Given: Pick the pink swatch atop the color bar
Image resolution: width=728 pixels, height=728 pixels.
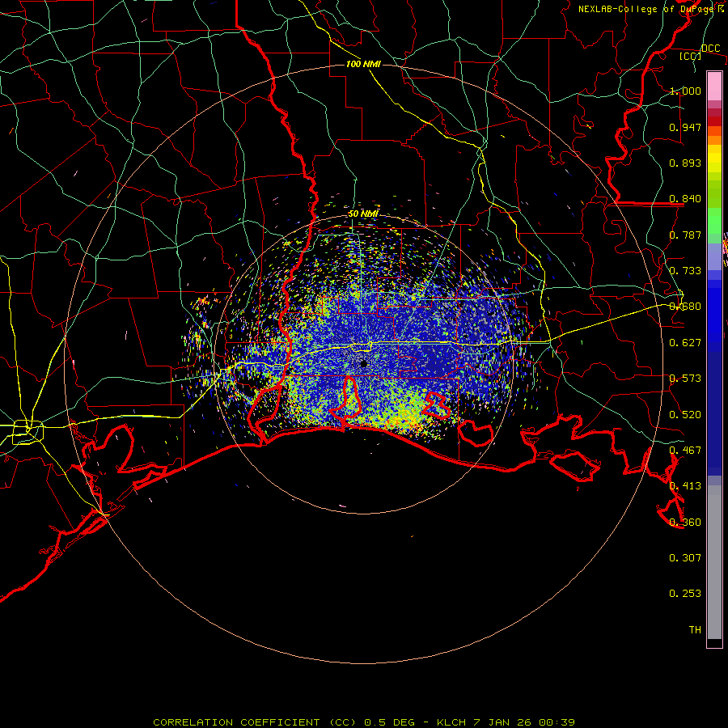Looking at the screenshot, I should point(714,87).
